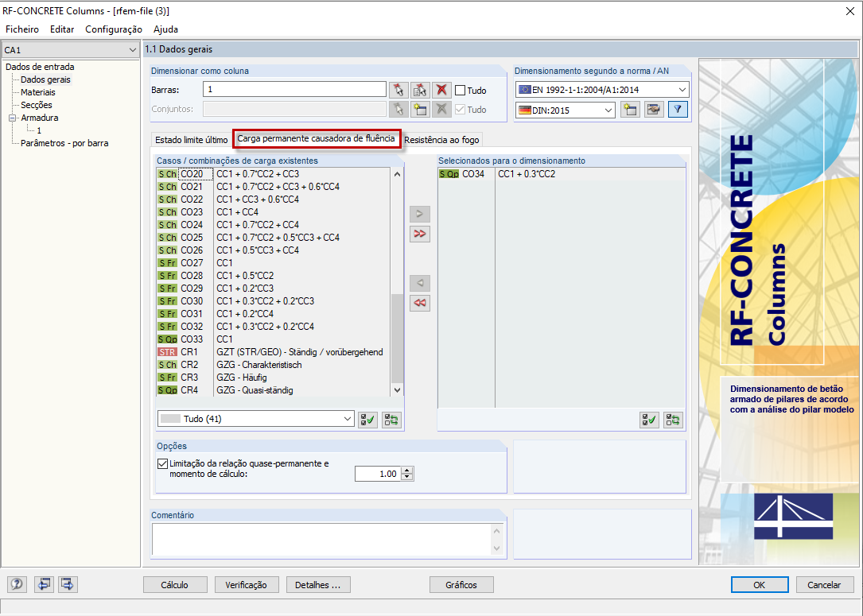Switch to Estado limite último tab
This screenshot has height=616, width=863.
coord(192,140)
